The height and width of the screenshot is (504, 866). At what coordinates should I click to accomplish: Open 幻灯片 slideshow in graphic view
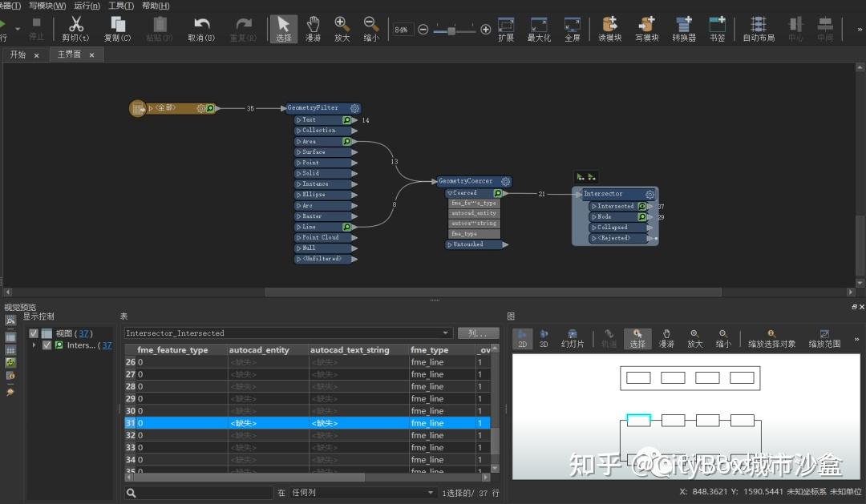pyautogui.click(x=573, y=338)
